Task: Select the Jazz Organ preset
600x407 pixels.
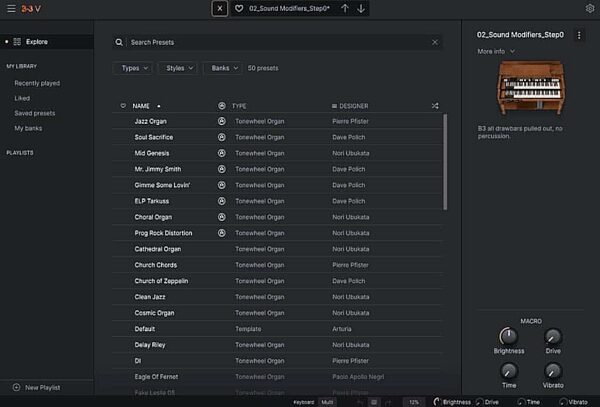Action: [277, 121]
